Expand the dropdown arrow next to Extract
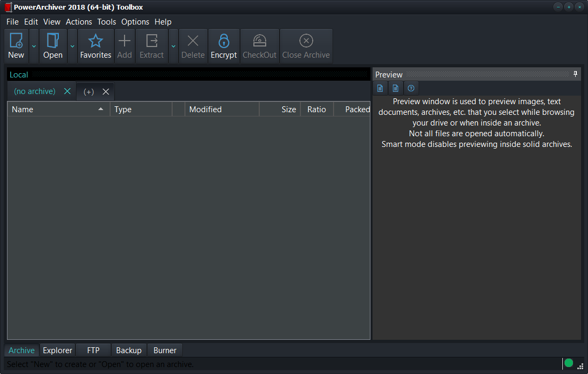 [173, 46]
